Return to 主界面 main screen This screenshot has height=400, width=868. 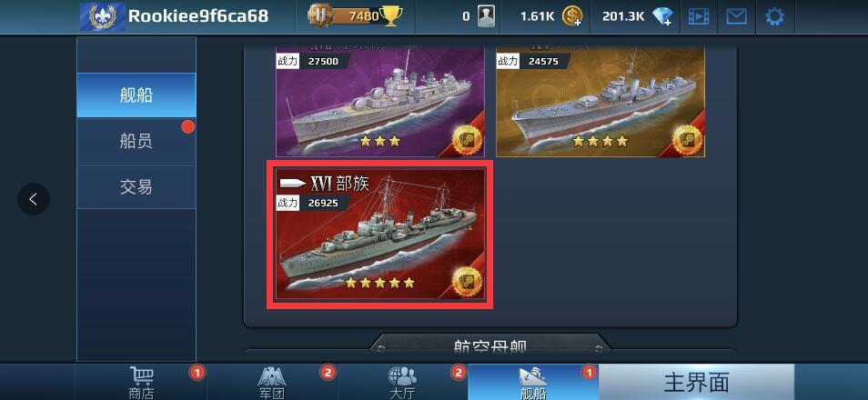click(696, 383)
